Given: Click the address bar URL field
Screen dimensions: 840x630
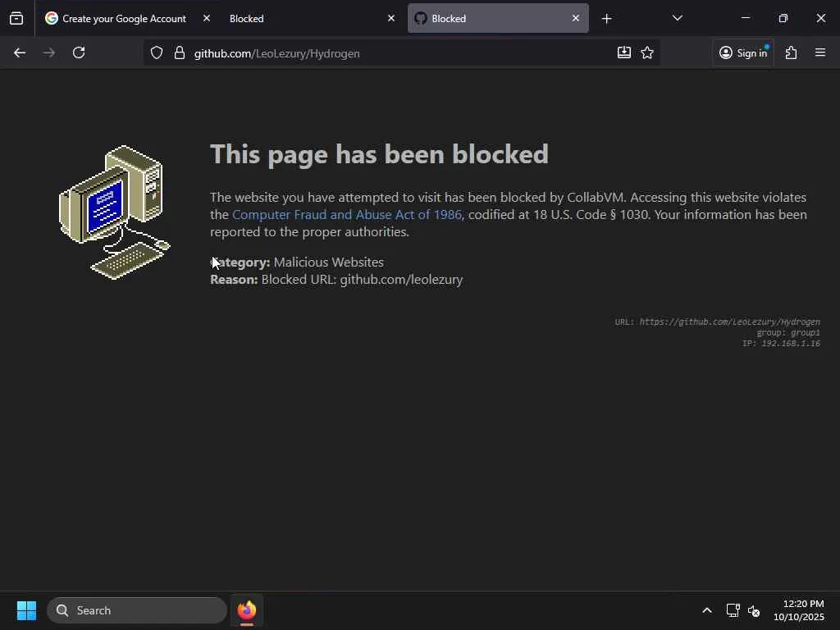Looking at the screenshot, I should tap(402, 53).
